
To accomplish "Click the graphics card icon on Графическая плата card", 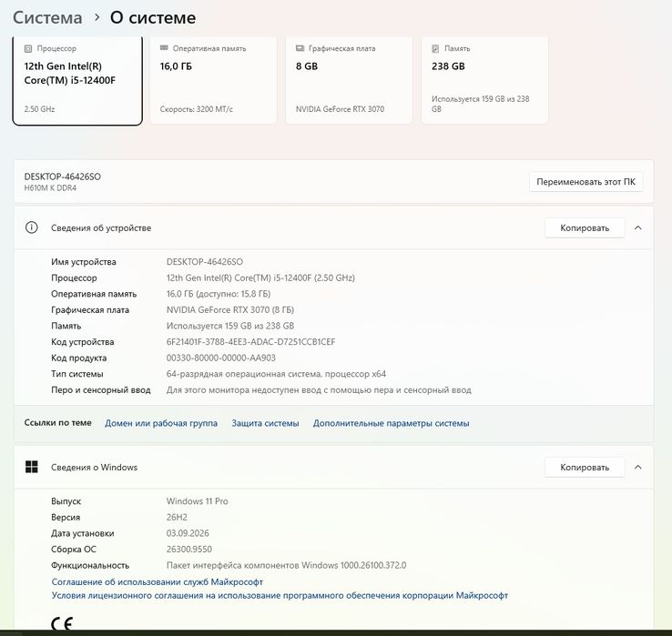I will [300, 48].
